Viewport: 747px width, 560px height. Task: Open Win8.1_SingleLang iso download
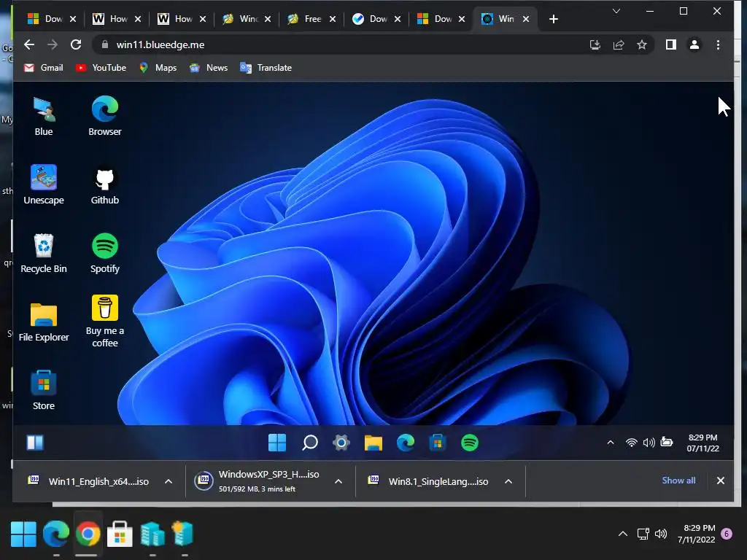tap(428, 481)
